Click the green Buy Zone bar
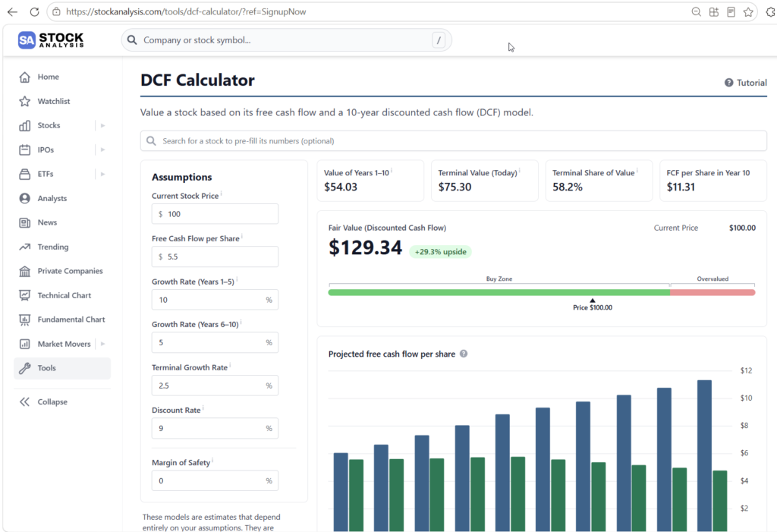This screenshot has height=532, width=777. (x=499, y=292)
